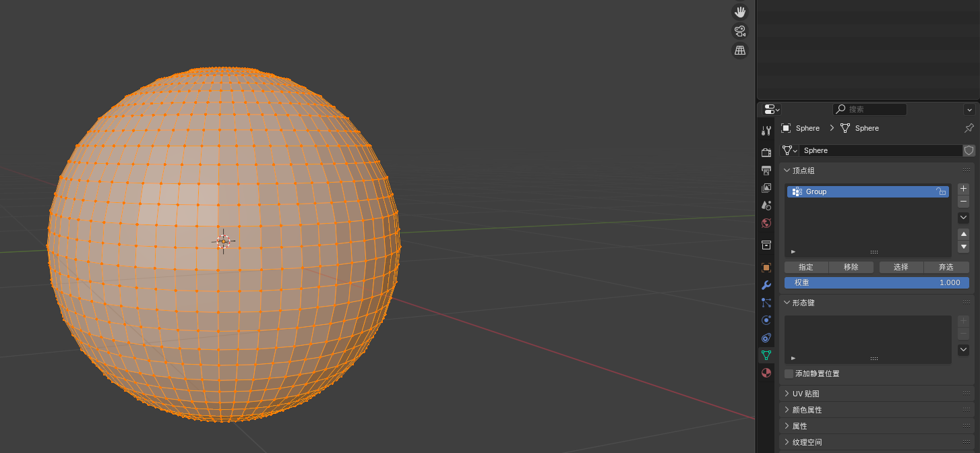Adjust the 权重 weight slider
Screen dimensions: 980x453
tap(877, 282)
